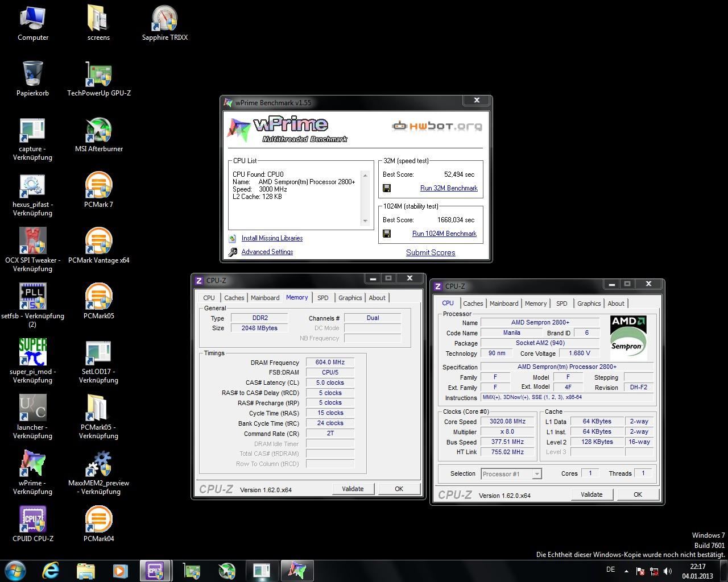This screenshot has width=728, height=582.
Task: Open MaxxMEM2_preview shortcut icon
Action: 99,473
